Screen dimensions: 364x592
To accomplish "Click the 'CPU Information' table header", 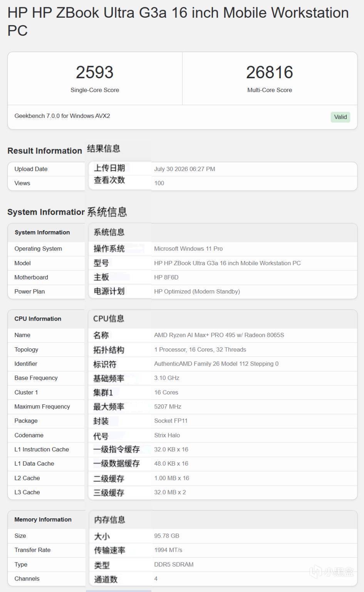I will [38, 319].
